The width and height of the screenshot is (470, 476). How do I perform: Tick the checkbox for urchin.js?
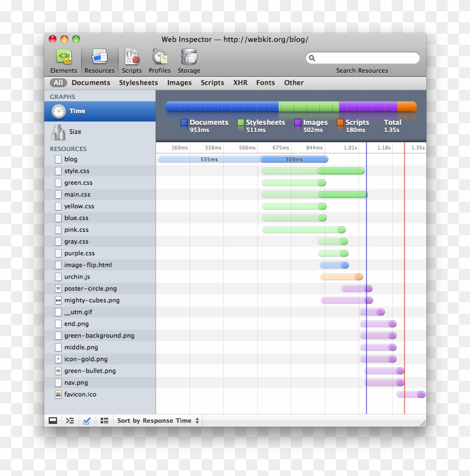pos(58,277)
